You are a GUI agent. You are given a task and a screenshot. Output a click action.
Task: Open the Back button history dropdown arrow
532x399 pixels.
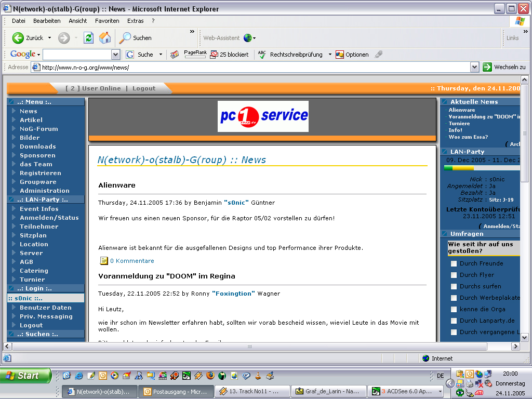(x=50, y=38)
